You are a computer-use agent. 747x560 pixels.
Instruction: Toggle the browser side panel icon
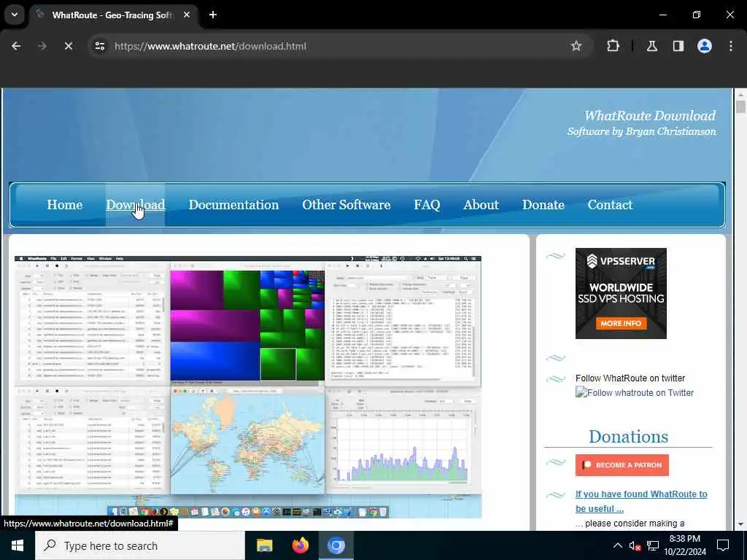pos(678,46)
